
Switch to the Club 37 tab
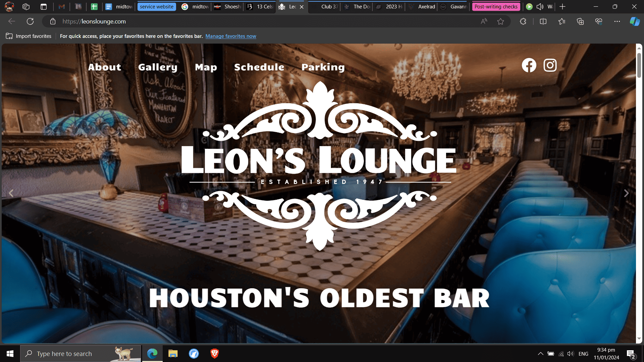pos(324,7)
